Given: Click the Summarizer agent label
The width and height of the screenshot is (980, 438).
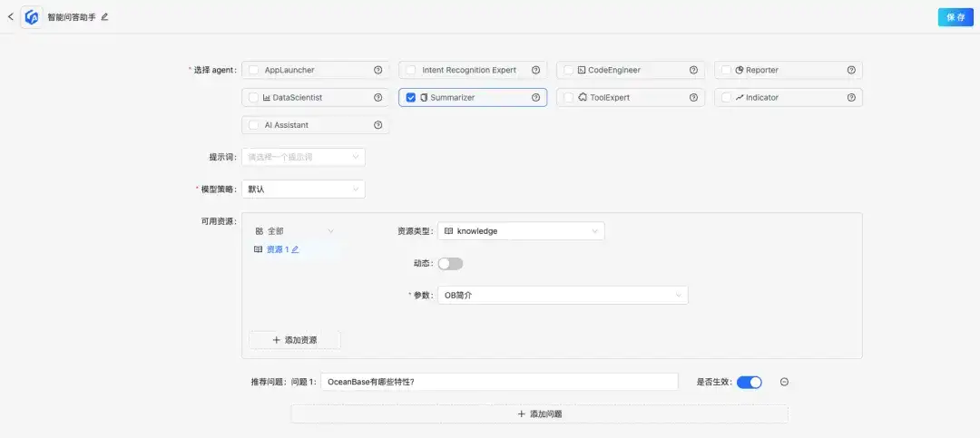Looking at the screenshot, I should [x=453, y=97].
